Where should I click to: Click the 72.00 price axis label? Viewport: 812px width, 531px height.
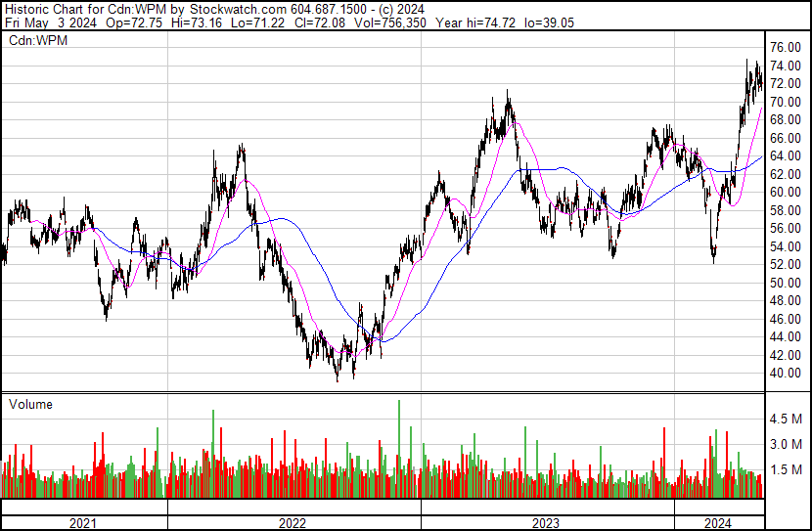786,84
